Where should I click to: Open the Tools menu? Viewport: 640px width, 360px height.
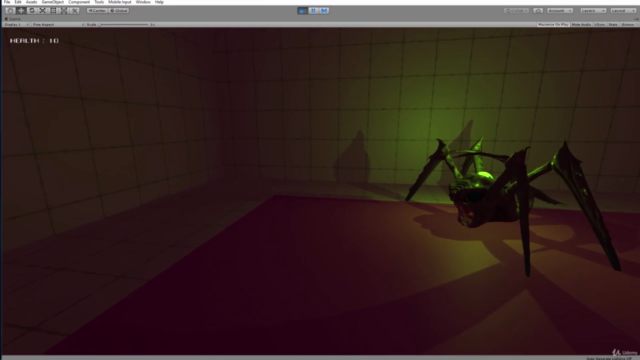pos(99,2)
